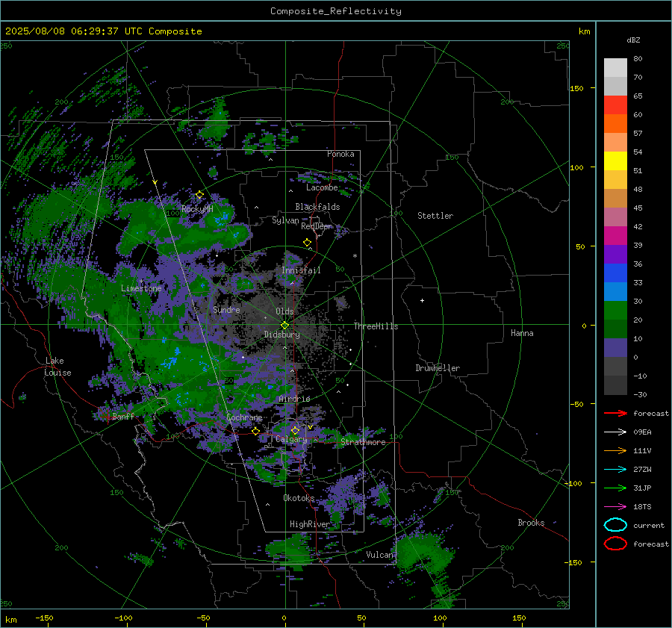This screenshot has width=672, height=628.
Task: Select the cyan 27ZW arrow legend icon
Action: [x=615, y=470]
